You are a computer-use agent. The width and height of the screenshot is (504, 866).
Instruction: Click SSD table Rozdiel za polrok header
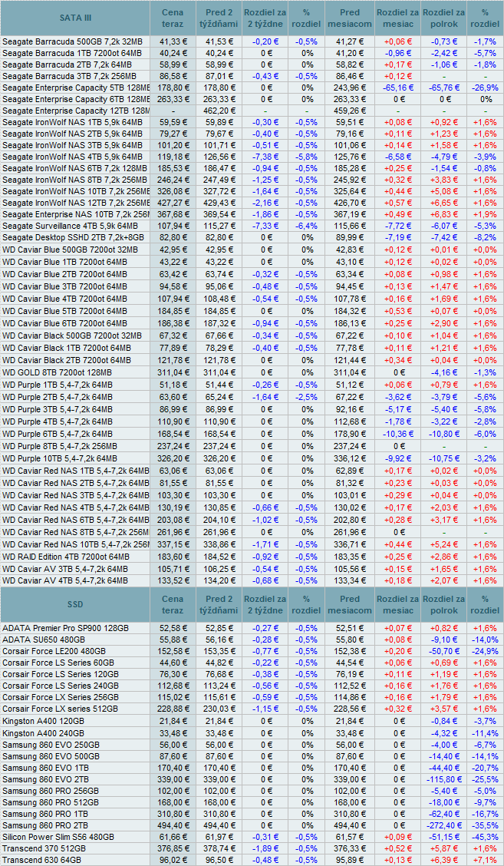(x=444, y=605)
